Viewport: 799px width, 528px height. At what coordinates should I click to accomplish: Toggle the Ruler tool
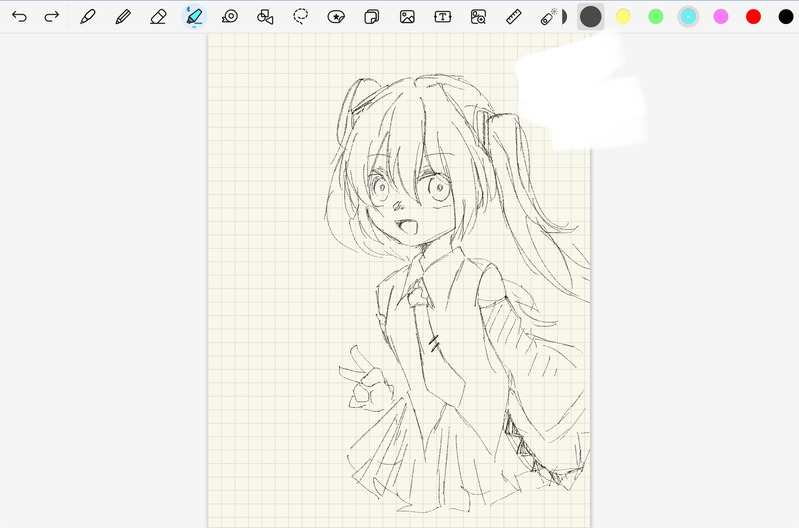[x=513, y=17]
